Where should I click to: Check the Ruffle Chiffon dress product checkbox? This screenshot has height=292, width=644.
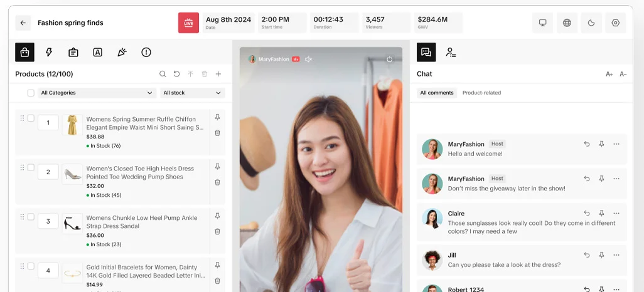point(31,118)
